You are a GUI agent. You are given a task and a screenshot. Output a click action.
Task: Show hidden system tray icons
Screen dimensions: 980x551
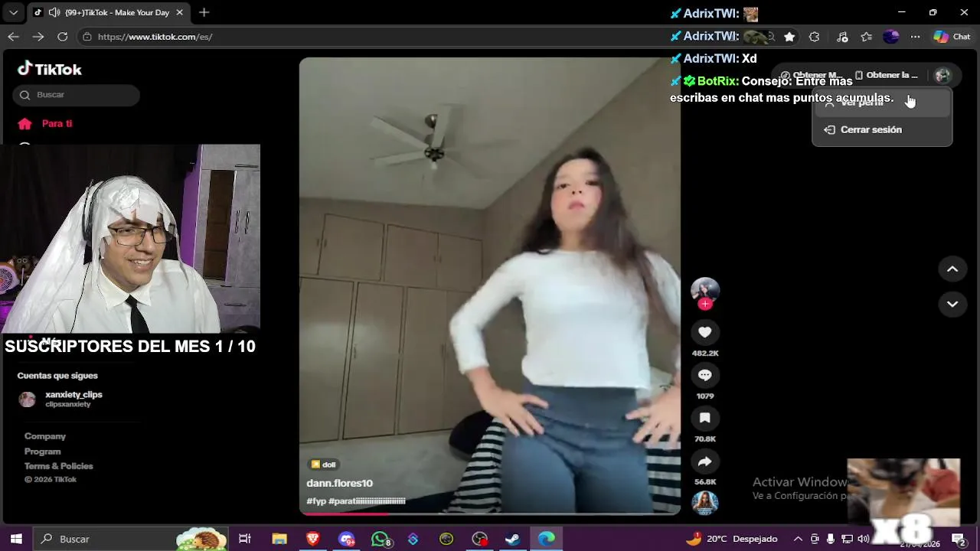click(x=798, y=539)
